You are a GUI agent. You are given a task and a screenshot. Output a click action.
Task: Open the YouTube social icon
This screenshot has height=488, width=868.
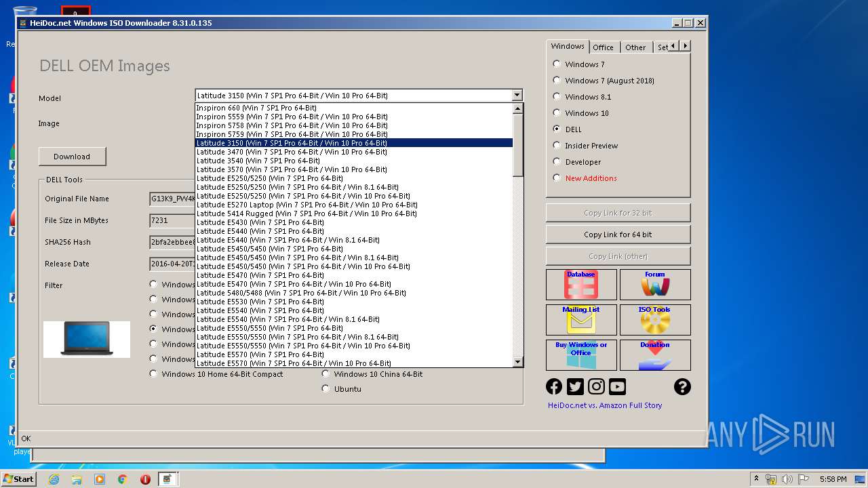point(617,386)
